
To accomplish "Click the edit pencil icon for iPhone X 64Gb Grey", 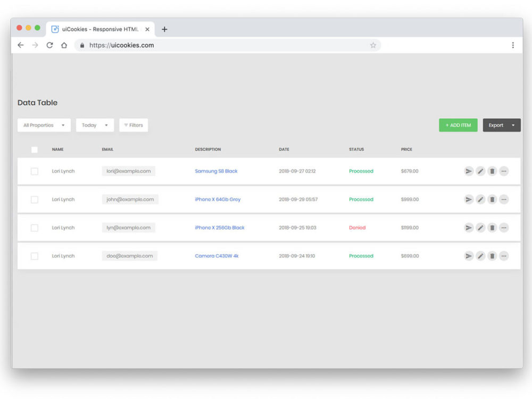I will click(480, 199).
